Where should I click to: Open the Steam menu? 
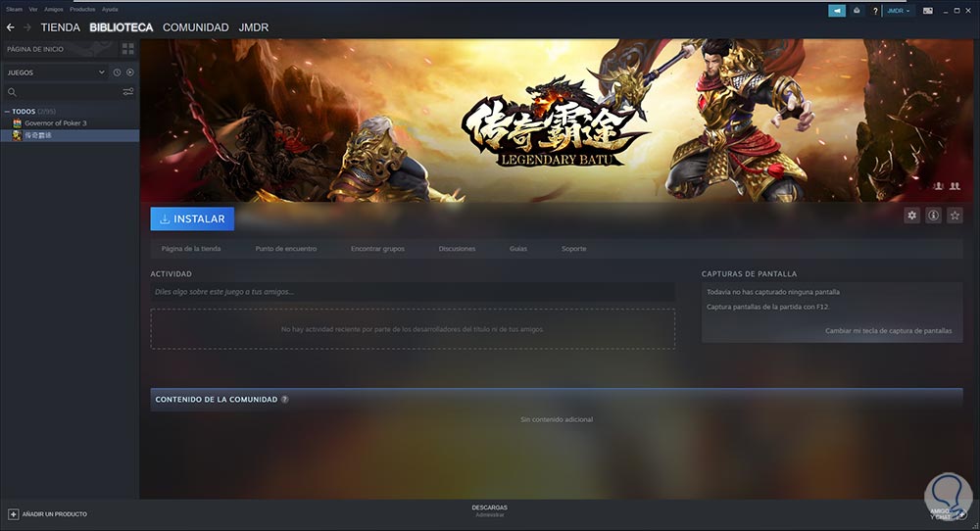point(14,10)
